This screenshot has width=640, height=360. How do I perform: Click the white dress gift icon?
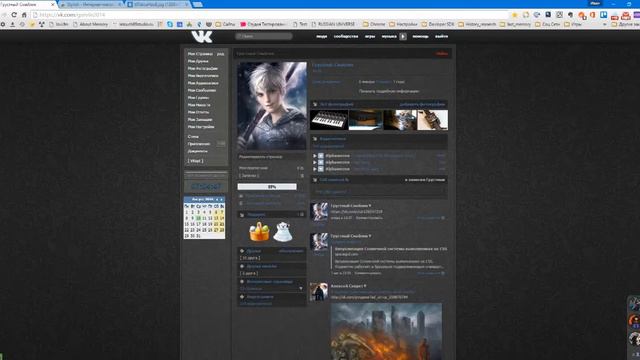(282, 231)
